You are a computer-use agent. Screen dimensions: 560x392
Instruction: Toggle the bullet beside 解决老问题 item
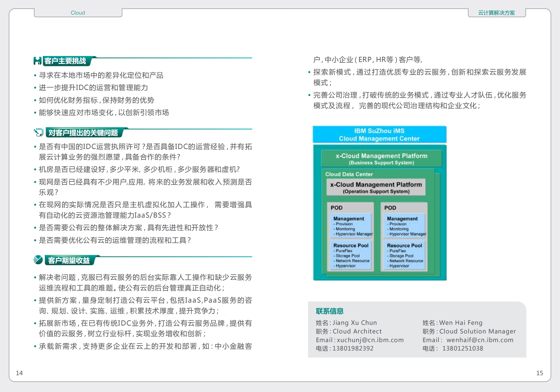click(x=35, y=277)
